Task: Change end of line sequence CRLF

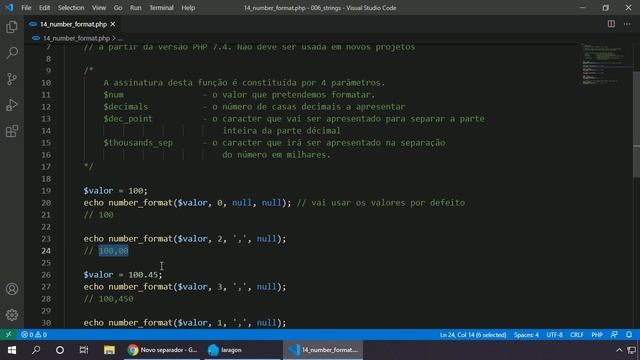Action: tap(577, 335)
